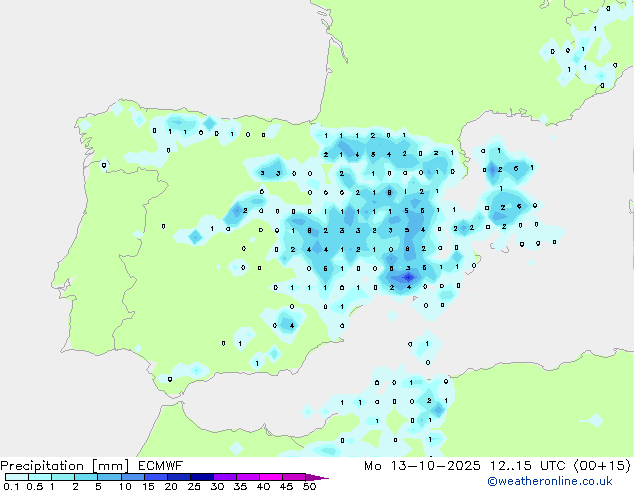Click the '0.5' legend scale label

(x=34, y=486)
